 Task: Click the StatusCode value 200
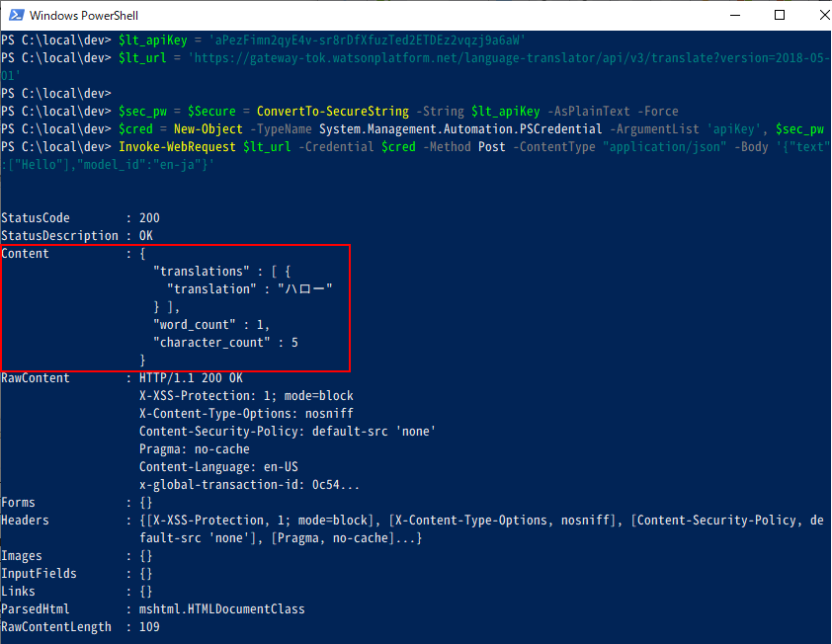[x=149, y=218]
